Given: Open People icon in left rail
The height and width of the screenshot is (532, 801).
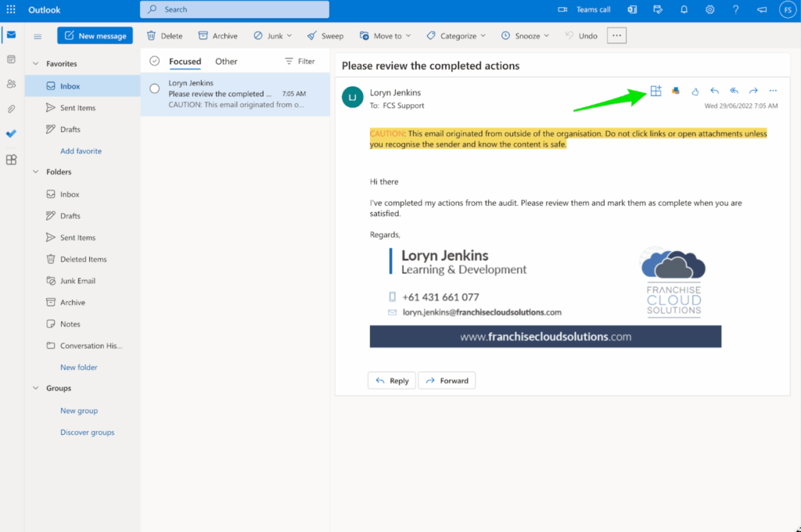Looking at the screenshot, I should (x=11, y=84).
